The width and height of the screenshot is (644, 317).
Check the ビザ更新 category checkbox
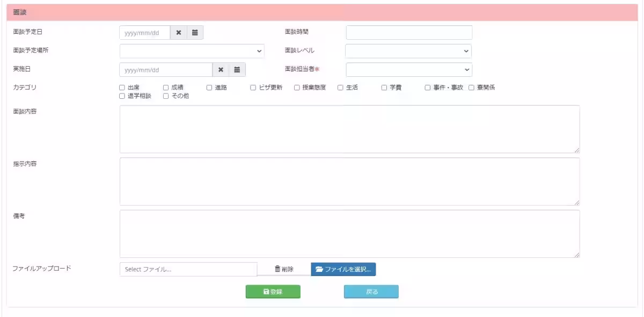point(253,88)
